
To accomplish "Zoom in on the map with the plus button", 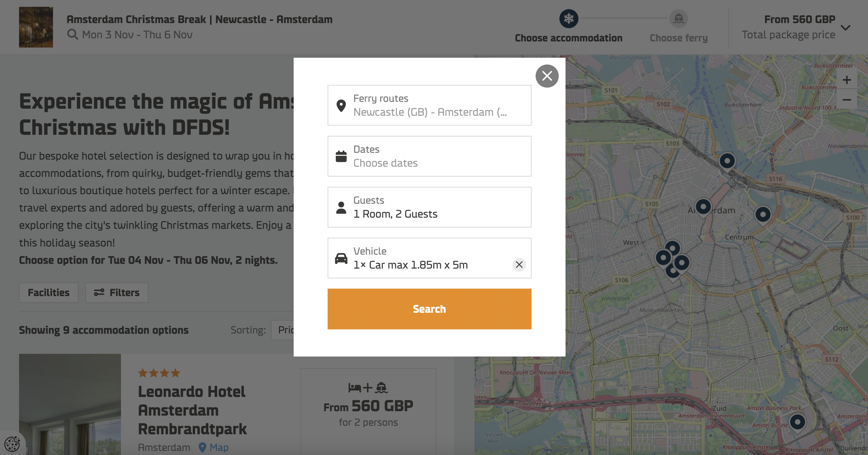I will coord(847,80).
